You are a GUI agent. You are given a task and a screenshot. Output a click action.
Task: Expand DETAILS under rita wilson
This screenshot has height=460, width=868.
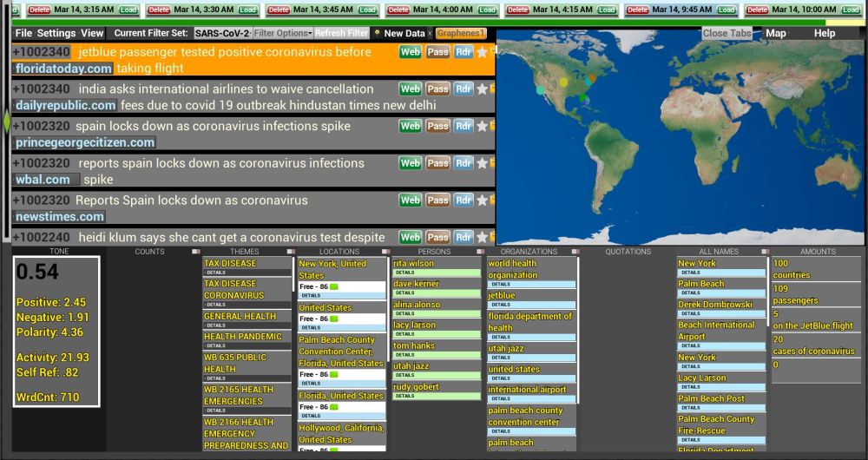click(x=405, y=273)
